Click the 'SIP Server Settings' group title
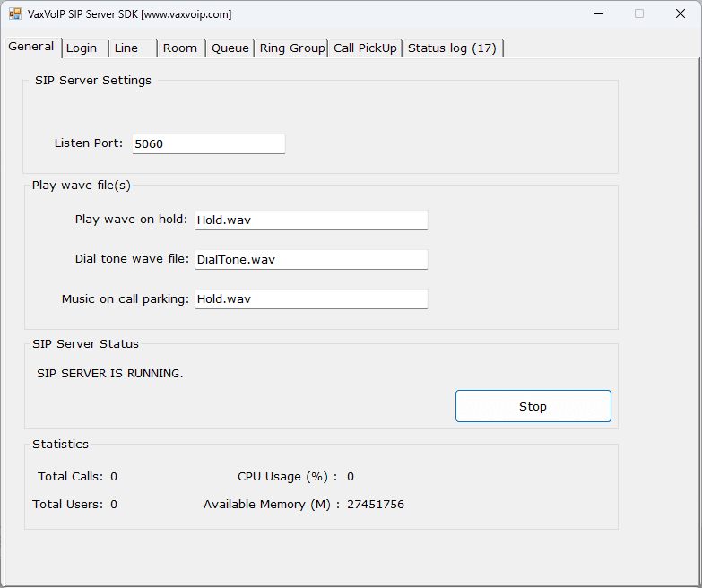 tap(93, 80)
